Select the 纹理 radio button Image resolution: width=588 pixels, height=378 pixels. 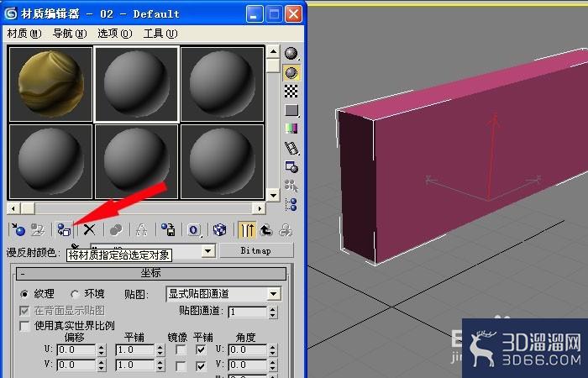click(x=24, y=294)
